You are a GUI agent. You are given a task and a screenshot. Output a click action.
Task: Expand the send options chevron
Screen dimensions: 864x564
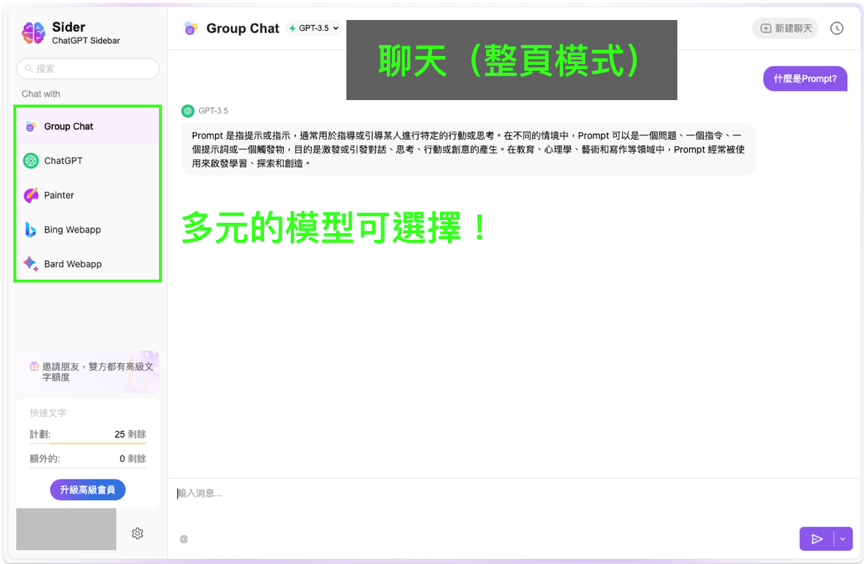tap(843, 539)
